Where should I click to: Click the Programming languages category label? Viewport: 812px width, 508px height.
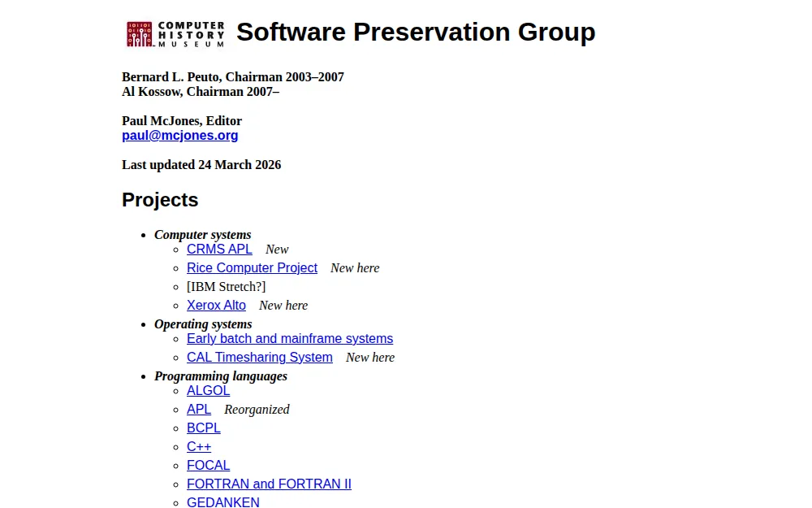tap(221, 376)
